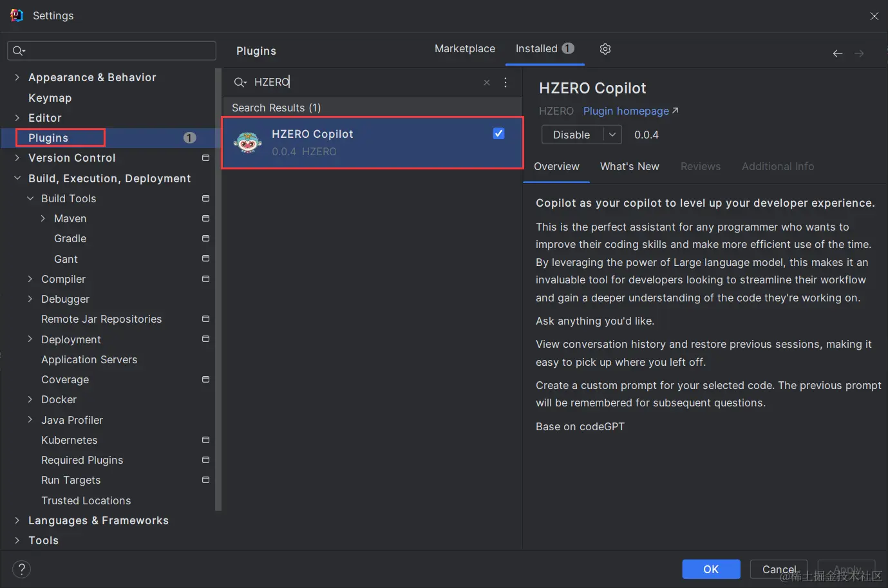The width and height of the screenshot is (888, 588).
Task: Click project-level icon beside Kubernetes
Action: 205,440
